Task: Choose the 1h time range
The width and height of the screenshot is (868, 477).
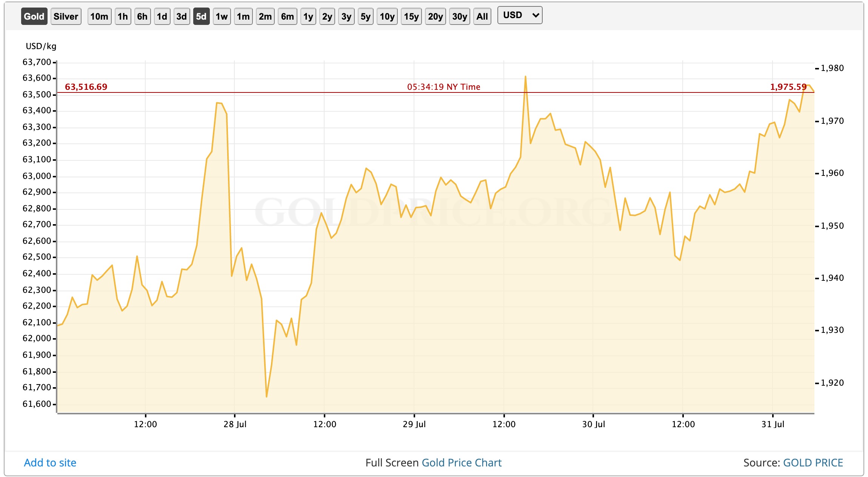Action: [x=123, y=17]
